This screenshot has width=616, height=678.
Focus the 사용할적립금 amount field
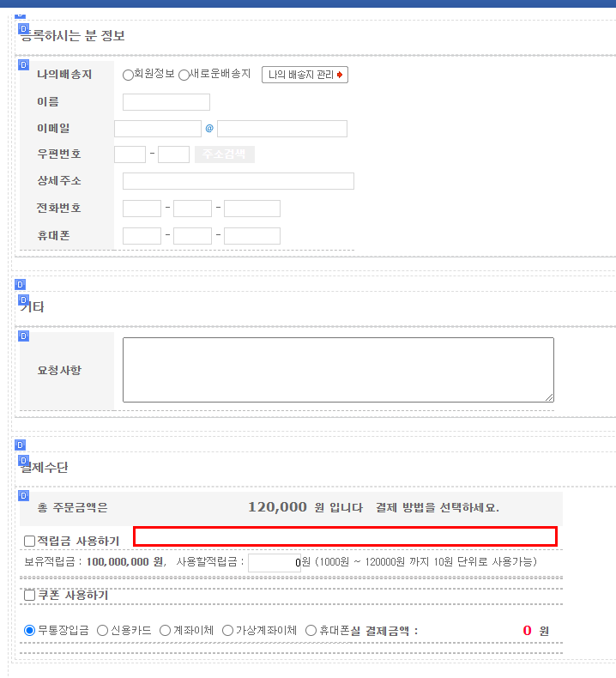point(275,563)
